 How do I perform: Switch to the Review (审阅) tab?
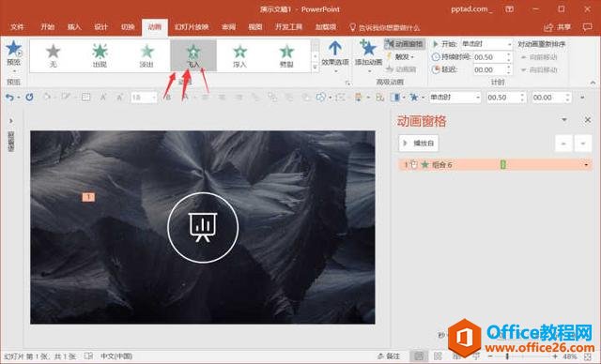[229, 27]
